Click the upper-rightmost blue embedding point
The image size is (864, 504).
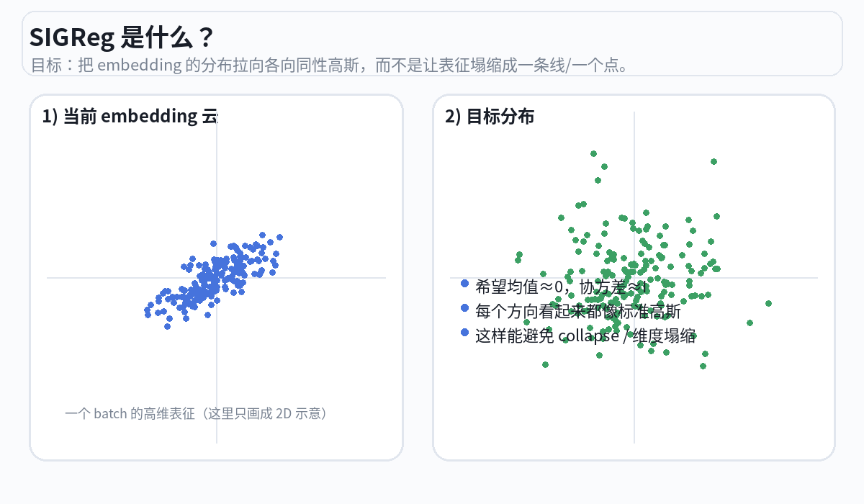(279, 237)
